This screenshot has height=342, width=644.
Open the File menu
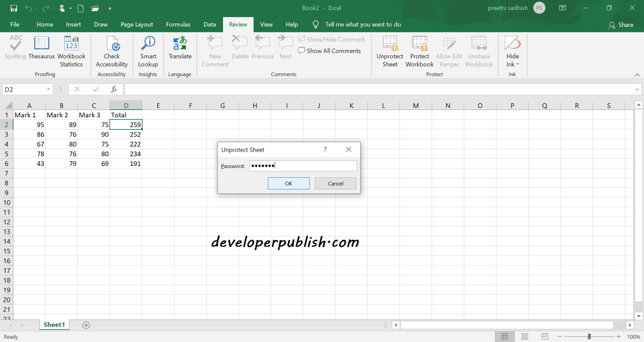pos(15,24)
